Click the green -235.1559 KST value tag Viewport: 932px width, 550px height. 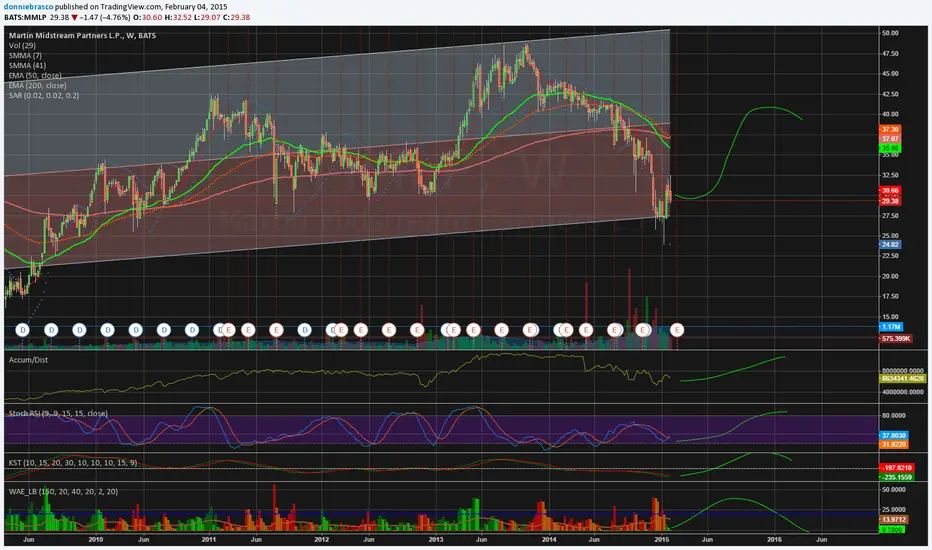click(x=896, y=477)
